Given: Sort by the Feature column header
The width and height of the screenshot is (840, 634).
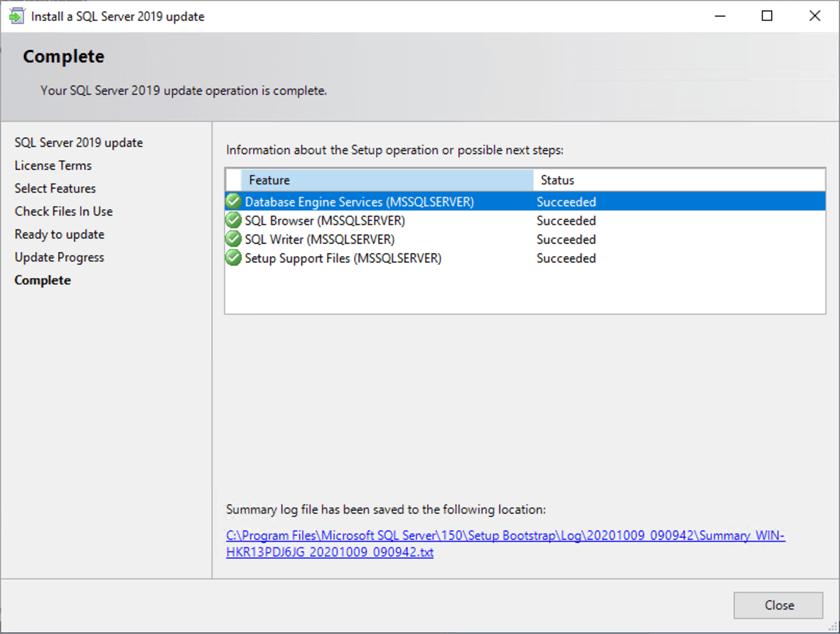Looking at the screenshot, I should coord(387,180).
